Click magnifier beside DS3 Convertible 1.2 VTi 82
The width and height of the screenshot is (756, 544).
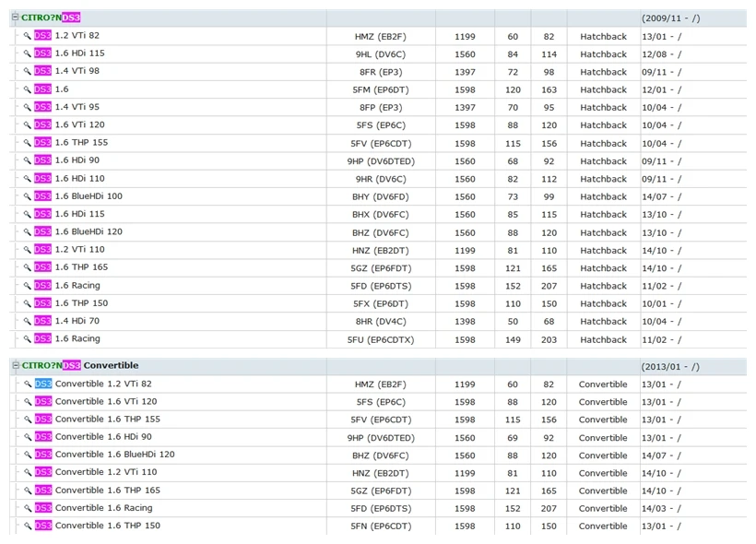coord(28,384)
